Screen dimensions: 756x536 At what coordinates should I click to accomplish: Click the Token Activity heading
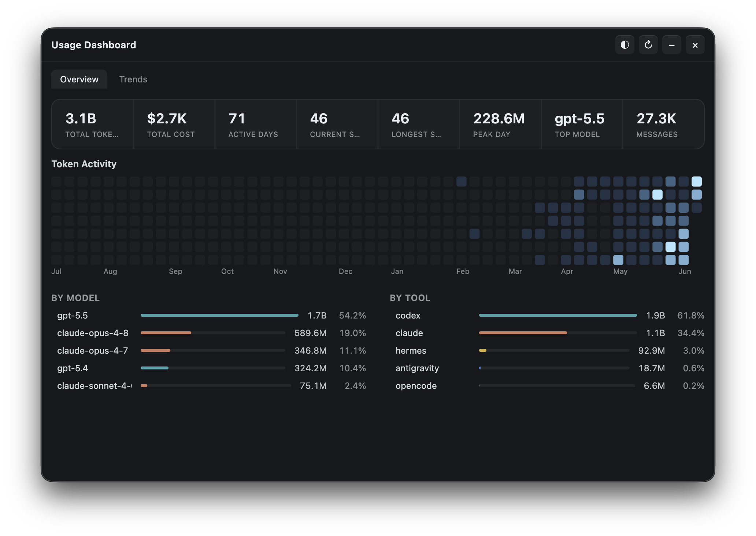pyautogui.click(x=84, y=164)
